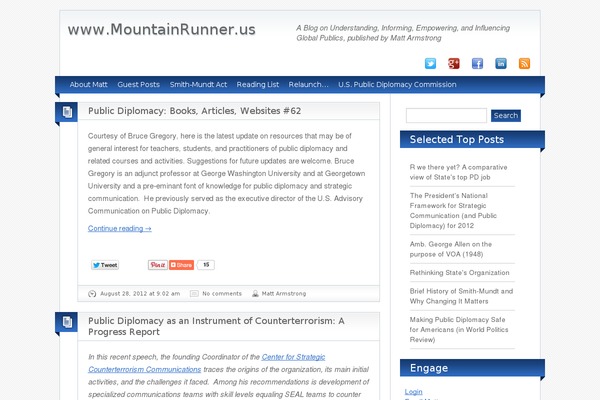
Task: Open the Facebook page icon
Action: [x=477, y=63]
